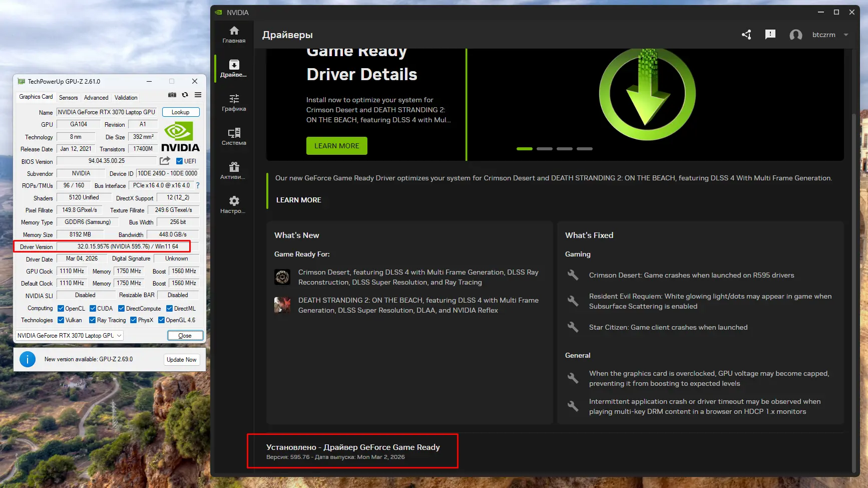Click the BIOS Version field 94.04.35.00.25

(107, 161)
